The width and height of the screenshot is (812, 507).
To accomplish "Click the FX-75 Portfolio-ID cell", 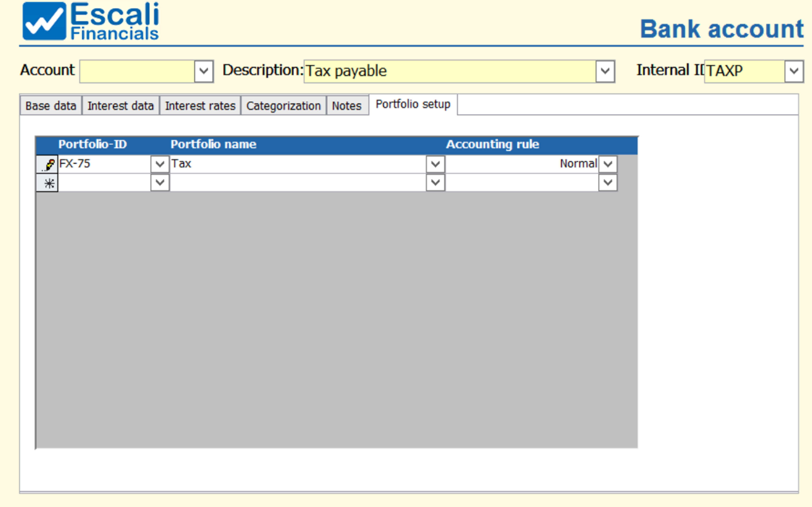I will tap(104, 164).
